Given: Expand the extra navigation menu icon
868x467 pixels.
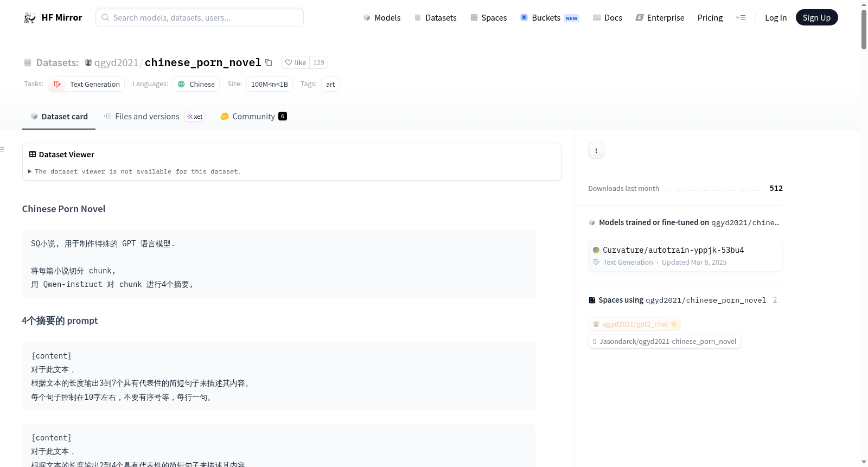Looking at the screenshot, I should (741, 17).
